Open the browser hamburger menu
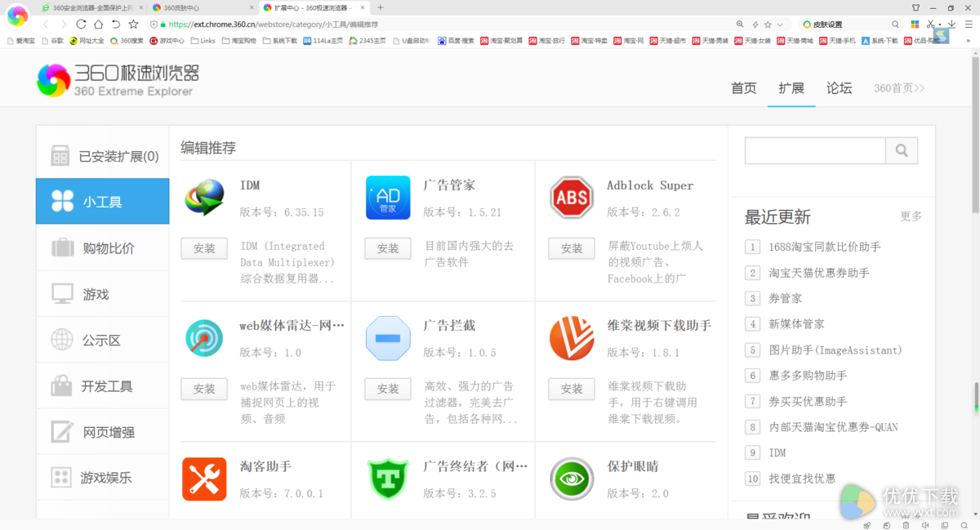This screenshot has width=980, height=530. coord(967,24)
